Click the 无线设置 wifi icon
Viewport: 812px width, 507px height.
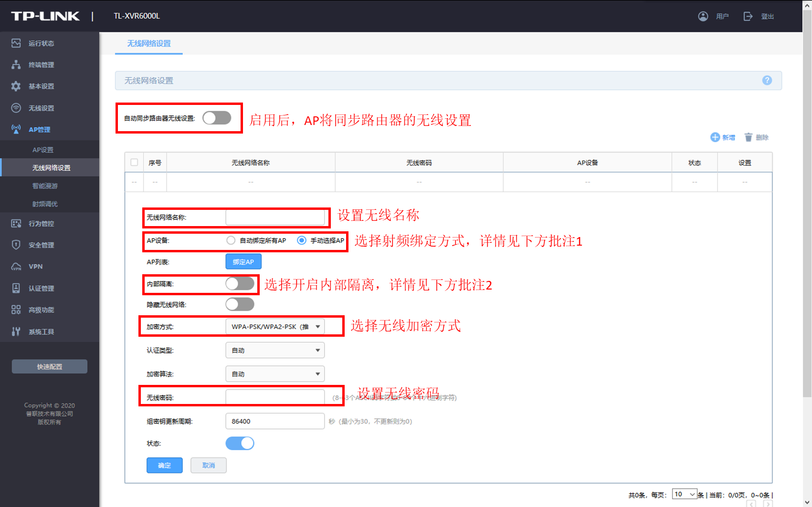tap(16, 108)
